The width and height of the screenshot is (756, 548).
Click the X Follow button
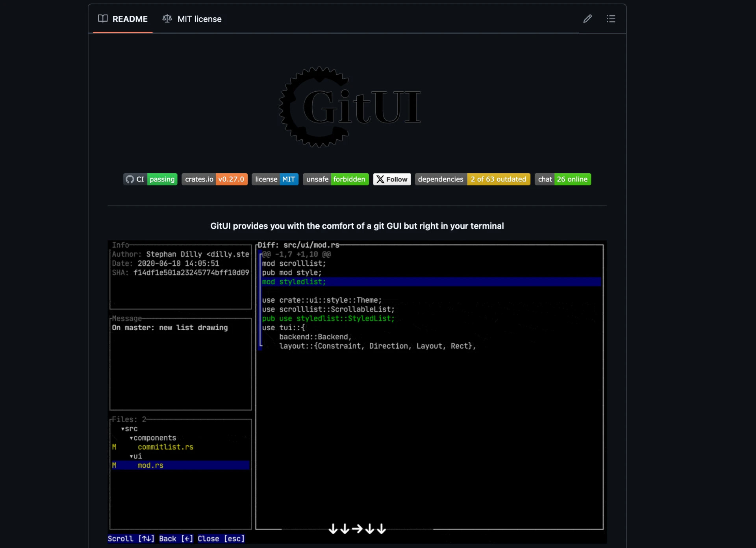point(392,179)
